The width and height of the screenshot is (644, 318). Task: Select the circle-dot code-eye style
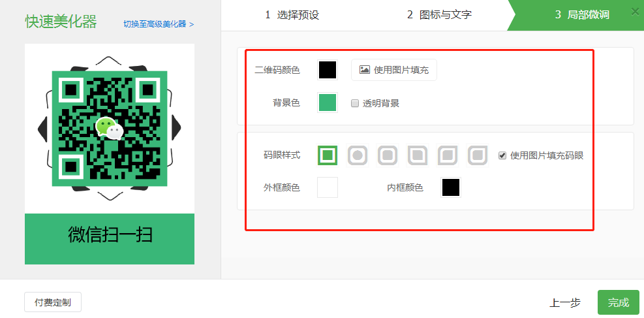tap(358, 155)
